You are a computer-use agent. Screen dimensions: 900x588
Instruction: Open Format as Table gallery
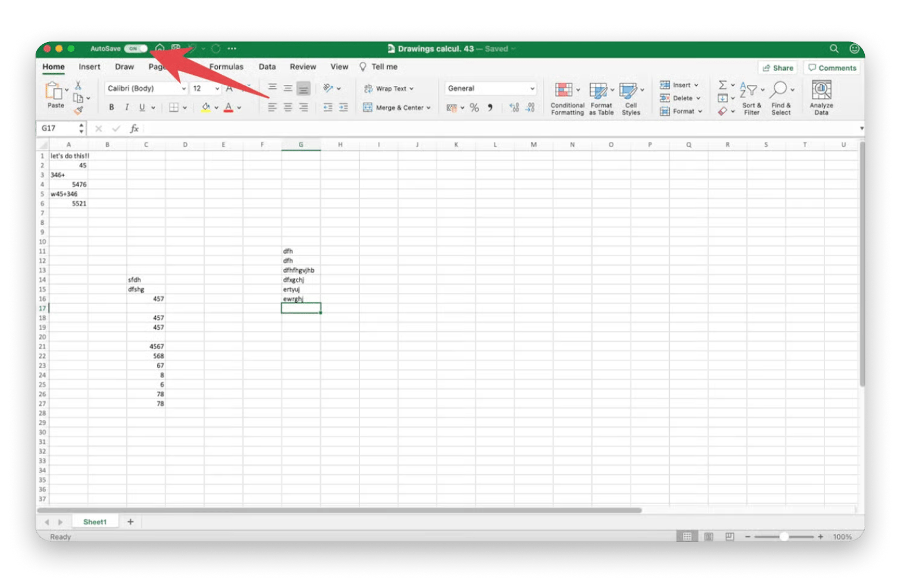tap(598, 91)
